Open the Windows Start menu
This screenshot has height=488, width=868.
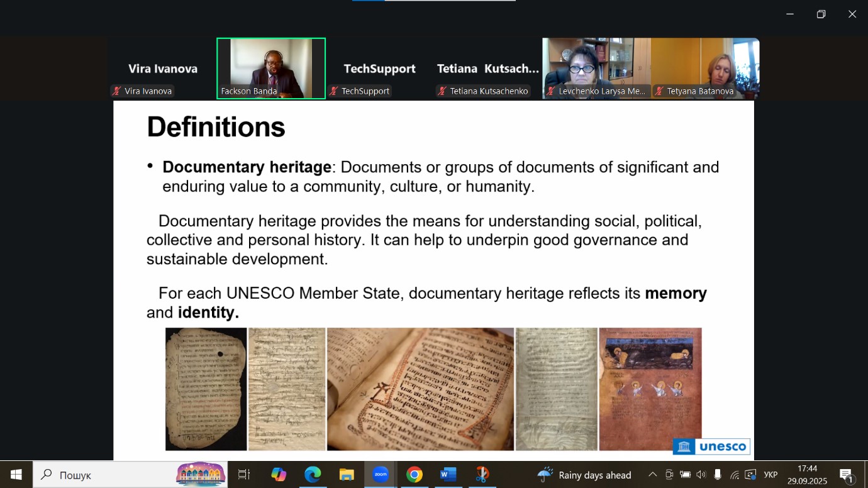click(x=16, y=475)
